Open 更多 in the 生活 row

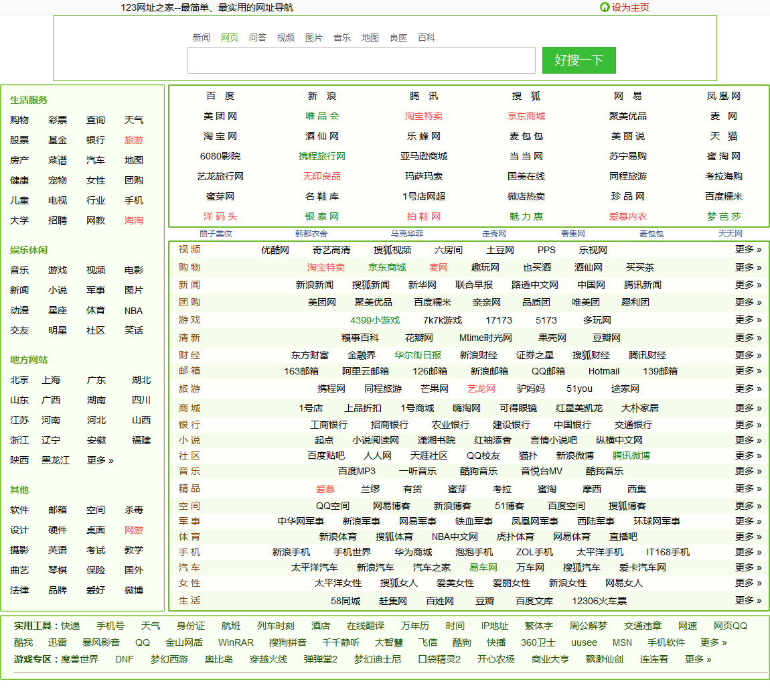[748, 600]
